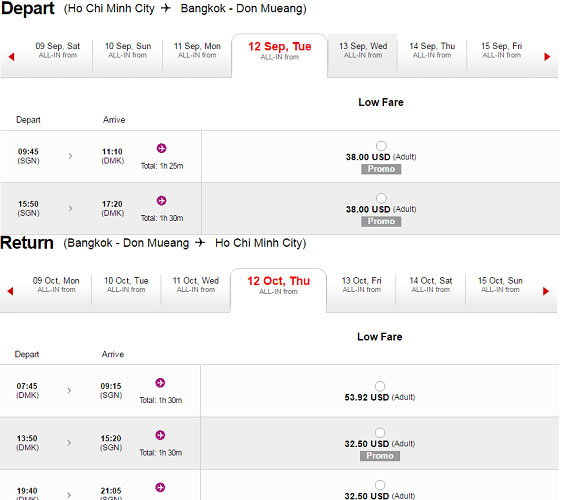Click previous dates arrow in Depart carousel
The width and height of the screenshot is (562, 500).
pyautogui.click(x=11, y=57)
